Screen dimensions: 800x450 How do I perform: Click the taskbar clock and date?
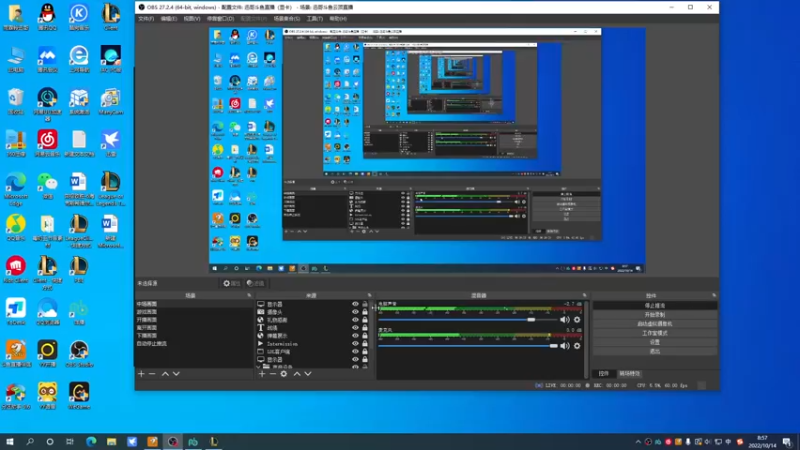coord(762,442)
